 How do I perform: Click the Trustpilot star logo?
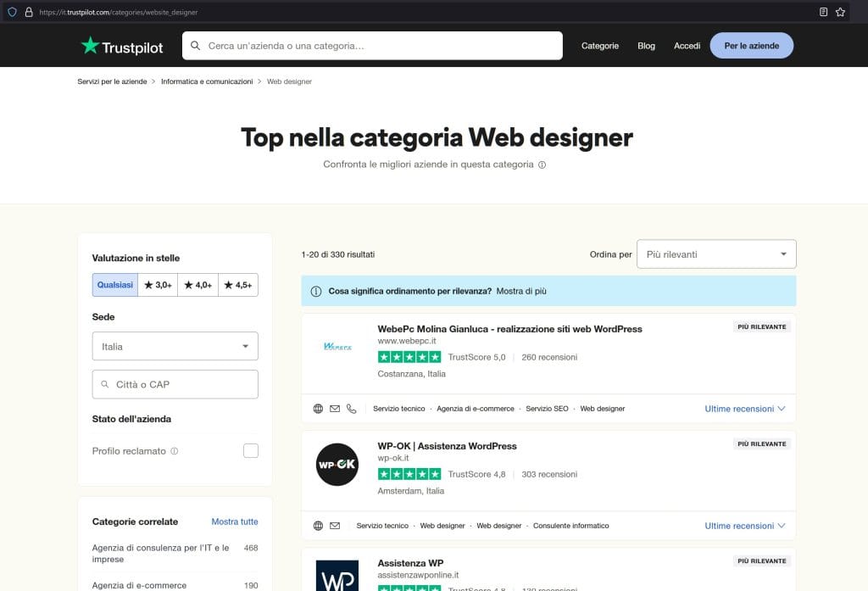90,46
